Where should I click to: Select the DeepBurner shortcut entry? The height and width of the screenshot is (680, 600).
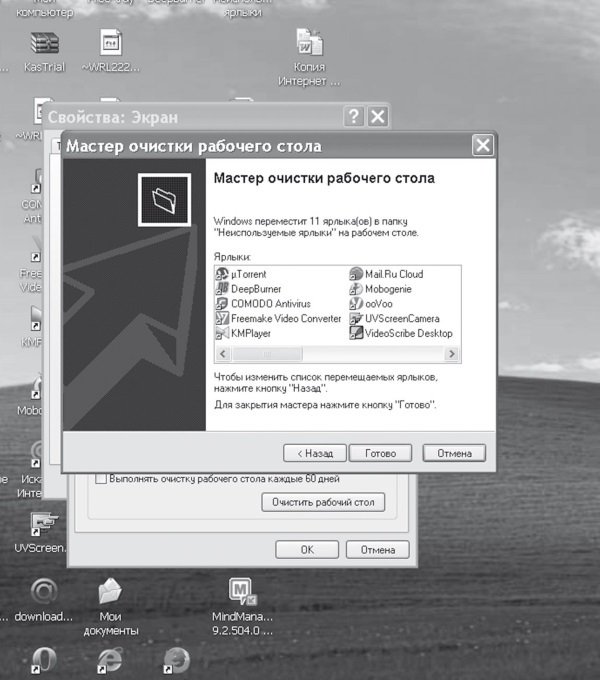click(248, 289)
